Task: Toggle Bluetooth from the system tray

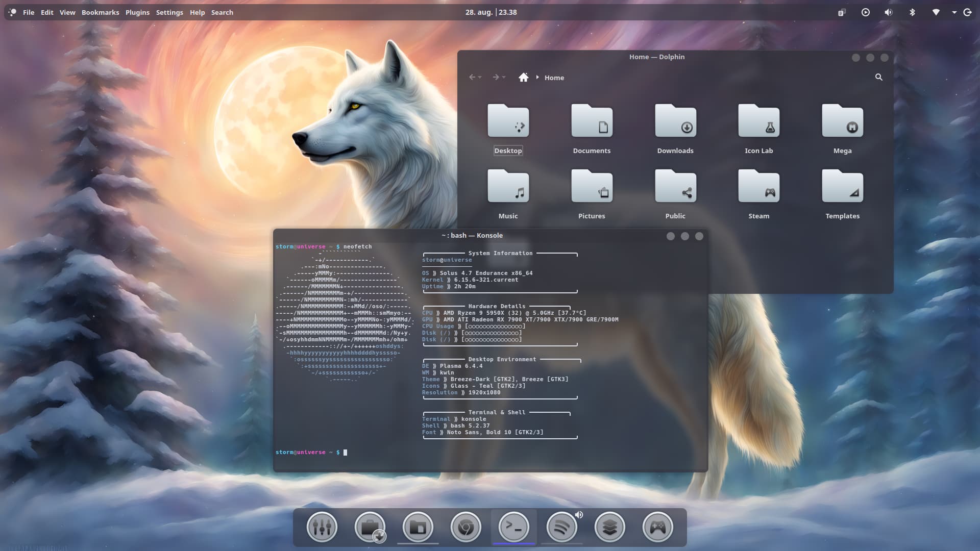Action: [912, 12]
